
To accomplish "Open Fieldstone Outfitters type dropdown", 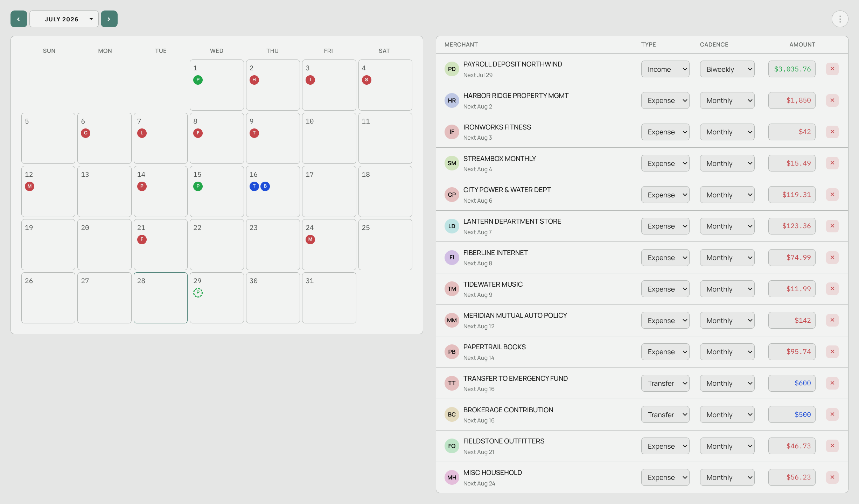I will click(665, 446).
